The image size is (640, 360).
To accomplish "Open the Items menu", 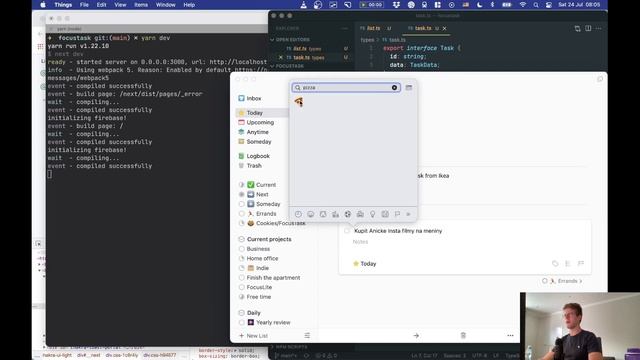I will (141, 5).
